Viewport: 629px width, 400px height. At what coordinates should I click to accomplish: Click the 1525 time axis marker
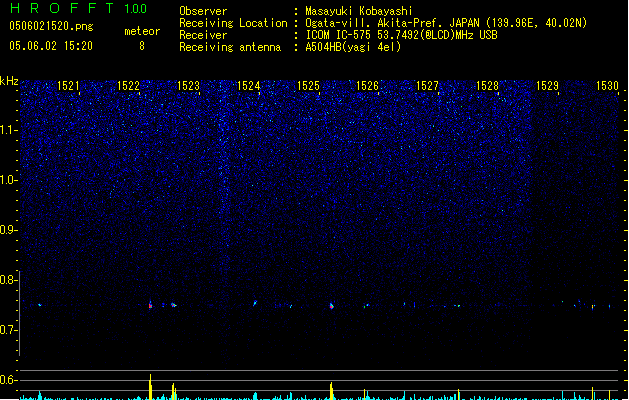point(308,86)
